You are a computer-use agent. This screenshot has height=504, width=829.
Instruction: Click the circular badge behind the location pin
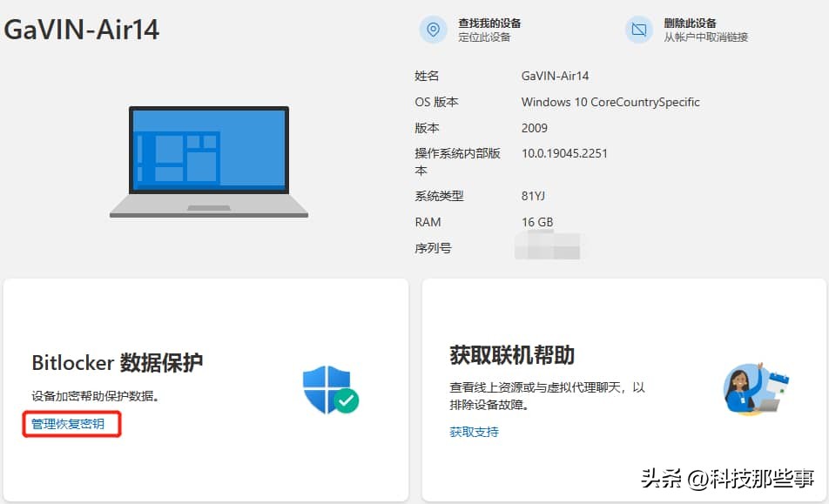435,29
